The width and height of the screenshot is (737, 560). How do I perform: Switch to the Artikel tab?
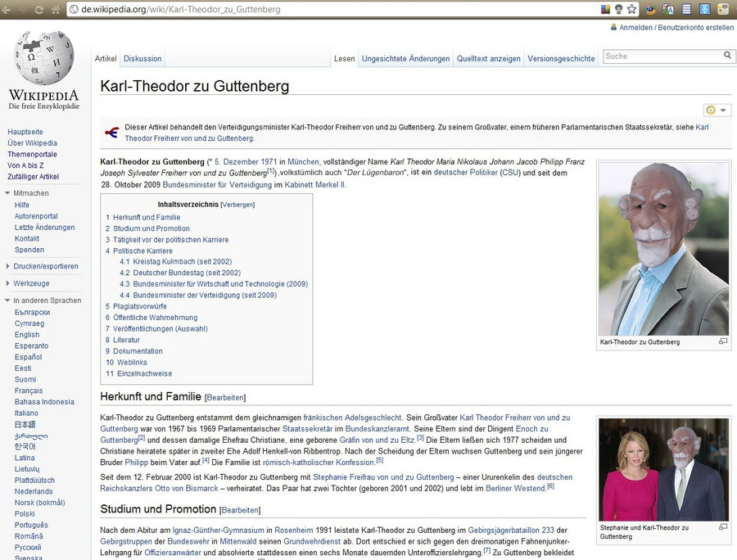(106, 59)
